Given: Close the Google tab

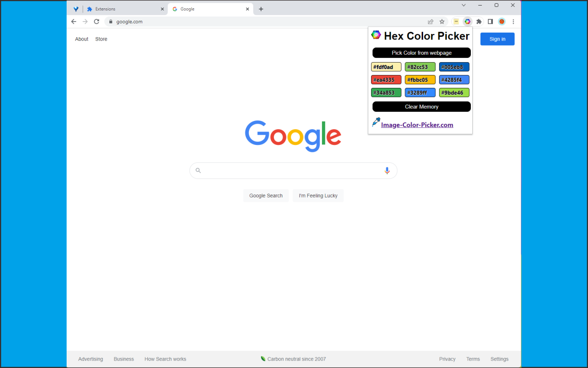Looking at the screenshot, I should pos(248,9).
